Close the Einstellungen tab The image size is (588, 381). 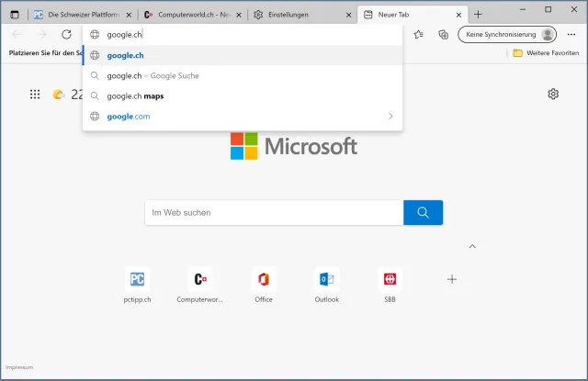(x=348, y=15)
